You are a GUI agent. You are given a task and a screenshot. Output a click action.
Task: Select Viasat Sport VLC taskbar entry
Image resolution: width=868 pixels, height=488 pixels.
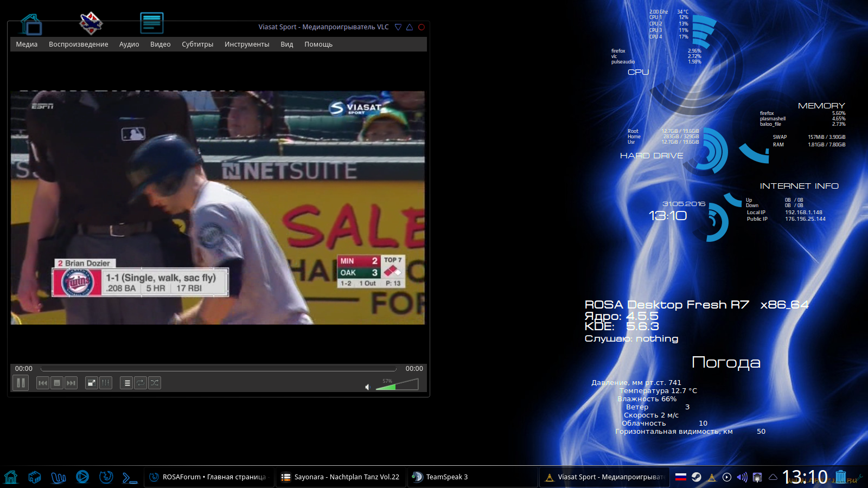tap(605, 477)
